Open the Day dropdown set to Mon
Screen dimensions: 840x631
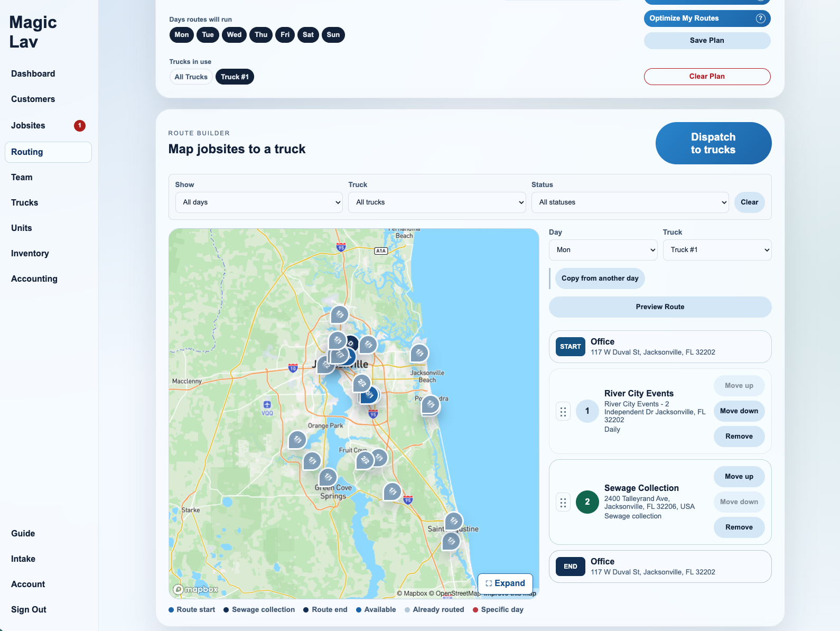click(x=603, y=250)
